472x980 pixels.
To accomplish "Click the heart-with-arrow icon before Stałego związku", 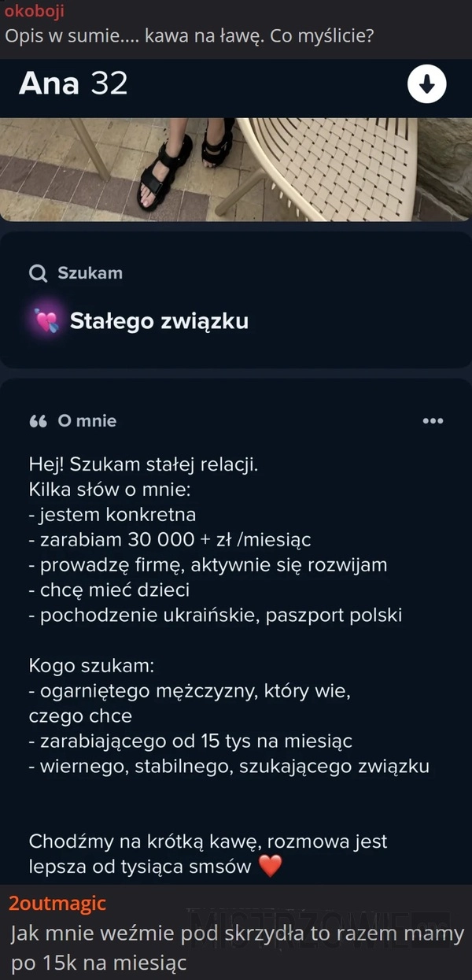I will [x=47, y=321].
